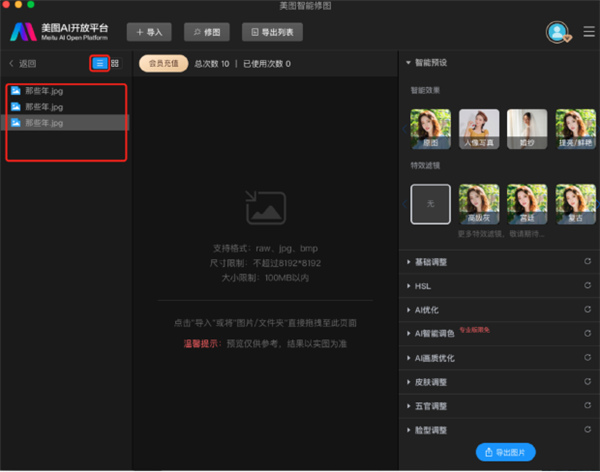
Task: Expand the 脸型调整 panel
Action: [x=432, y=430]
